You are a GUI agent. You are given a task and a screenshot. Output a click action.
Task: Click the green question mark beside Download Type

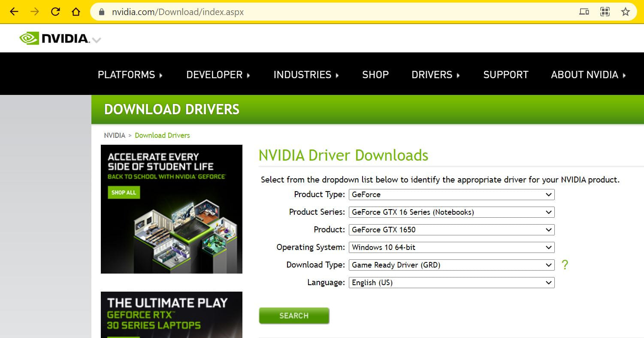coord(565,265)
